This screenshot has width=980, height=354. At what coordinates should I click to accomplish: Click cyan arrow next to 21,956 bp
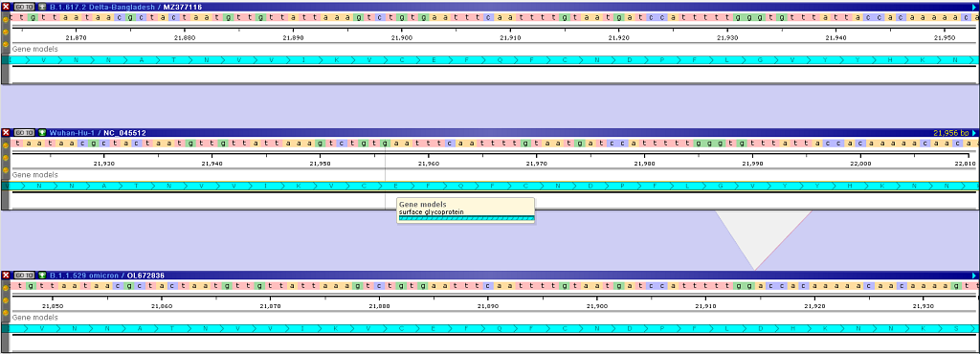(974, 132)
